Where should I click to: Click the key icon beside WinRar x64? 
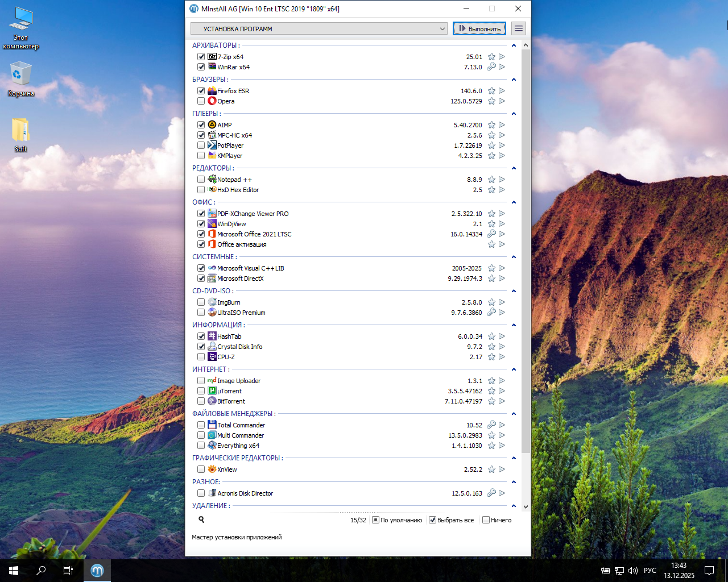point(491,67)
